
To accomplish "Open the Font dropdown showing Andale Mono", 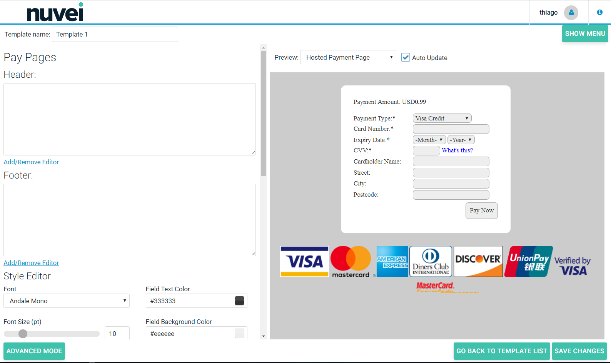I will (x=67, y=301).
